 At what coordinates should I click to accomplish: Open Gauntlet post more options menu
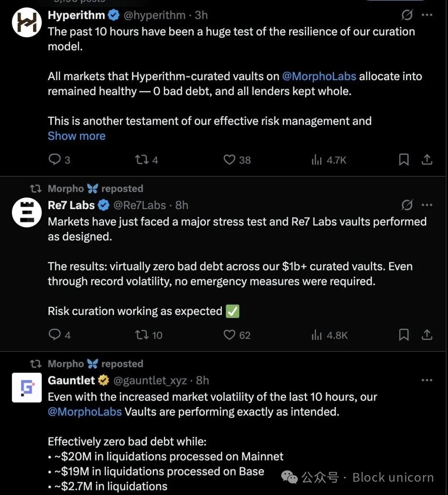coord(427,380)
